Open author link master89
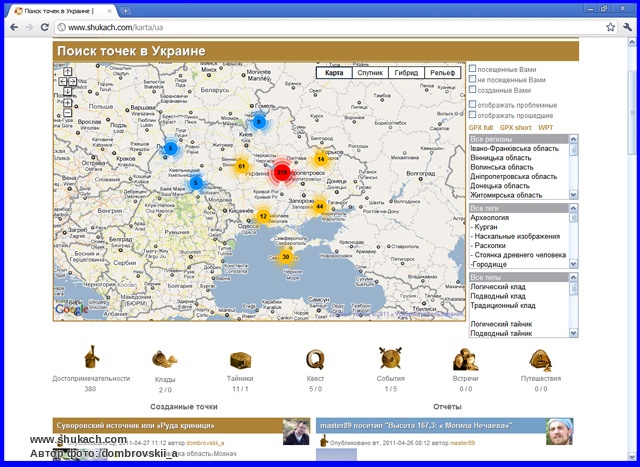 462,443
